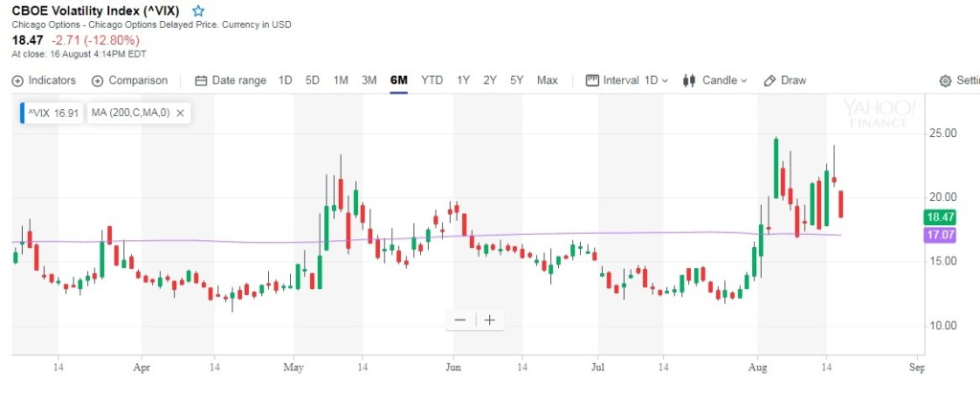Click the 25.00 axis label
The height and width of the screenshot is (406, 980).
943,133
